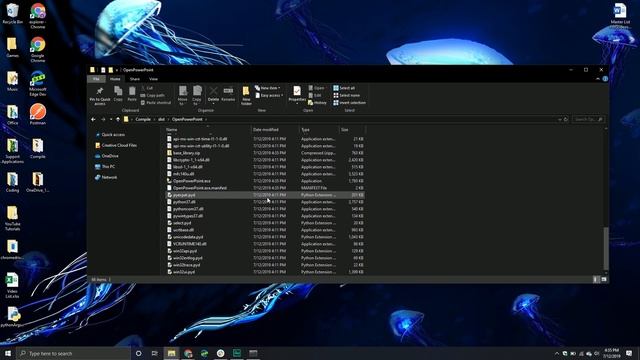The width and height of the screenshot is (640, 360).
Task: Click Edit in the Open group
Action: pos(315,96)
